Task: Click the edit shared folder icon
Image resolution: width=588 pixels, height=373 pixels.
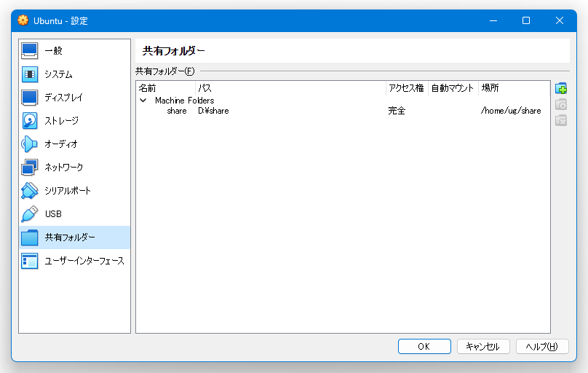Action: (x=561, y=104)
